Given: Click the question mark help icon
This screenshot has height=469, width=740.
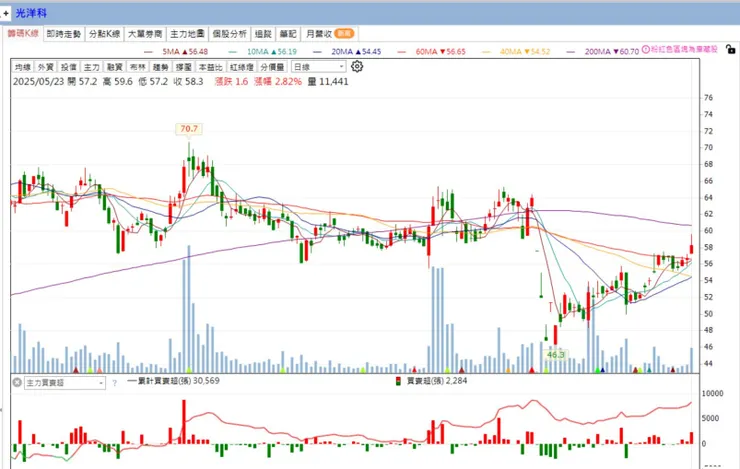Looking at the screenshot, I should point(114,383).
